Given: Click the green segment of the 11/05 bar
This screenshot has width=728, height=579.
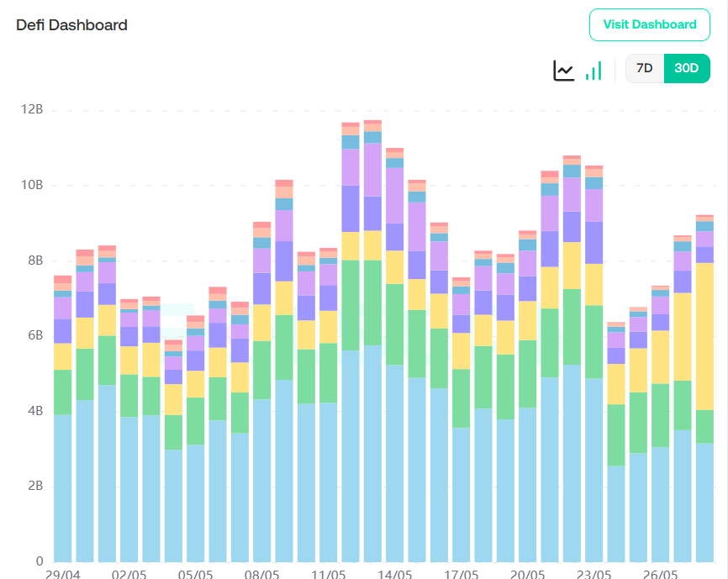Looking at the screenshot, I should point(329,372).
